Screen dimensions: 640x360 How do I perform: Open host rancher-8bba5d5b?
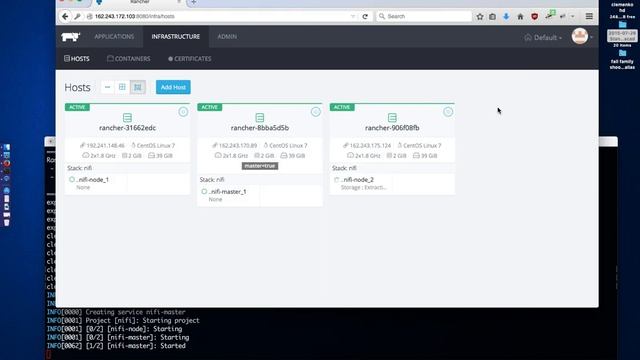tap(260, 128)
